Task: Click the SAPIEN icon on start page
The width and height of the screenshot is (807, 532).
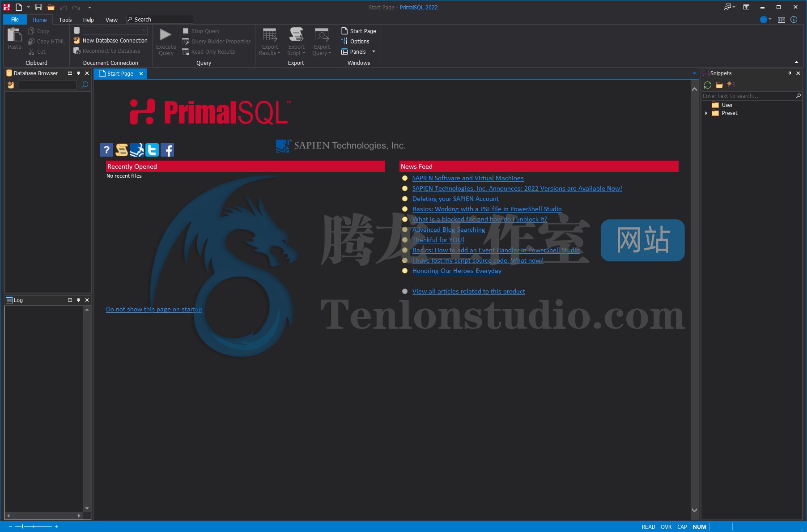Action: pos(136,150)
